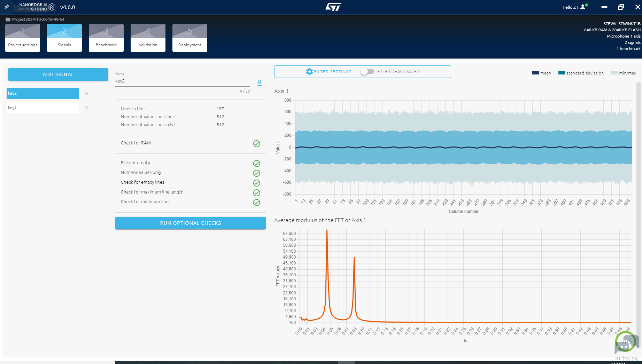The image size is (642, 364).
Task: Toggle standard deviation legend swatch
Action: pos(562,73)
